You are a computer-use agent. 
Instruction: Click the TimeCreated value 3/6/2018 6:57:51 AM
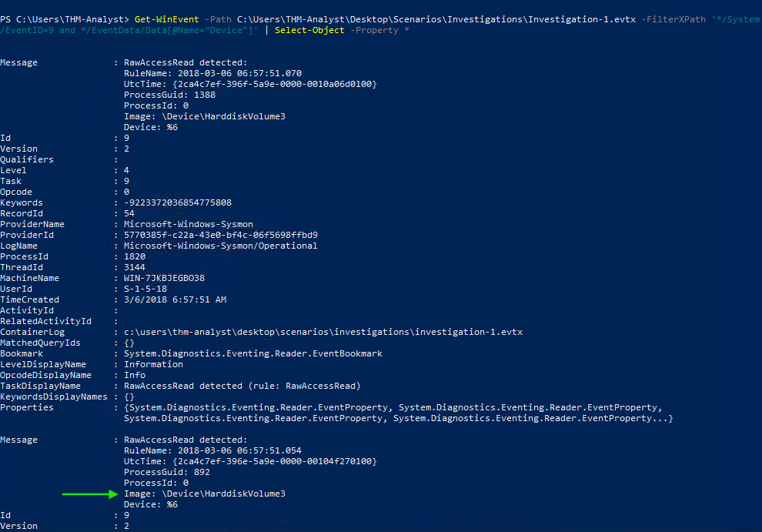(175, 299)
